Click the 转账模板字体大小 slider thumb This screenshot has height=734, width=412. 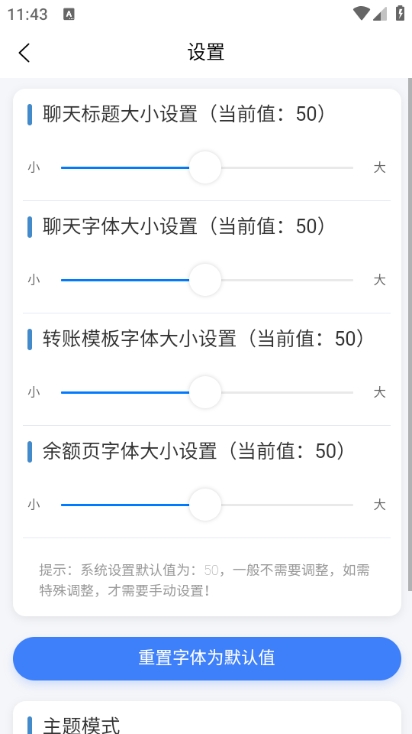(x=205, y=392)
